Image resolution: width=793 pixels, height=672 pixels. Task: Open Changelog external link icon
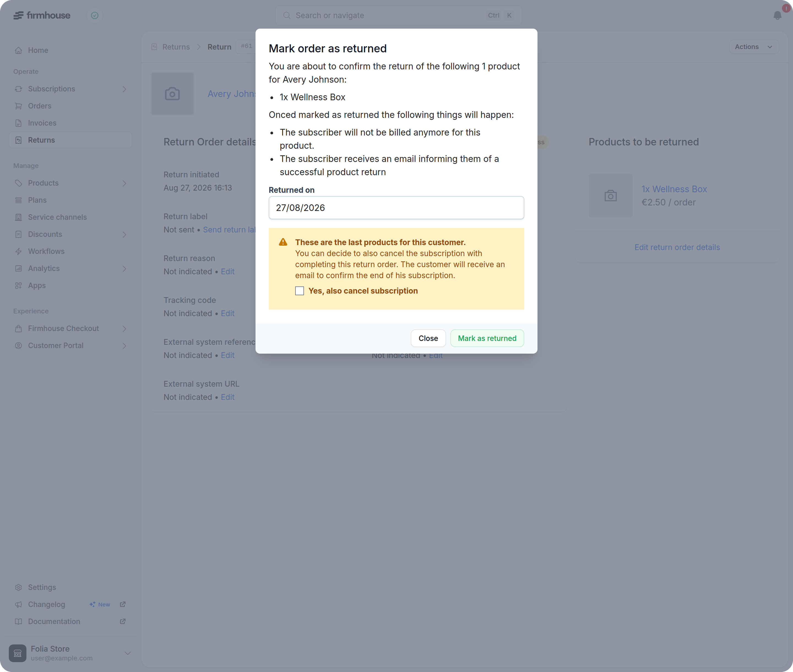[123, 605]
